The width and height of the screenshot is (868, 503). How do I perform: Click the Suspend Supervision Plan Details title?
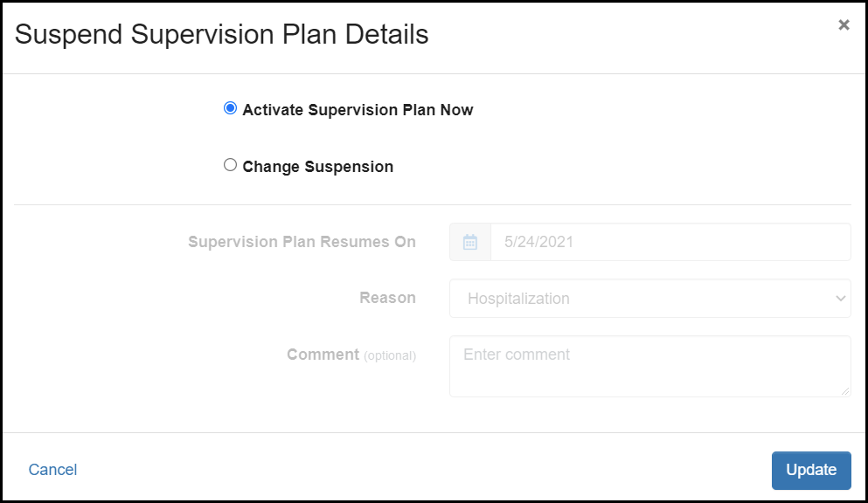tap(222, 34)
